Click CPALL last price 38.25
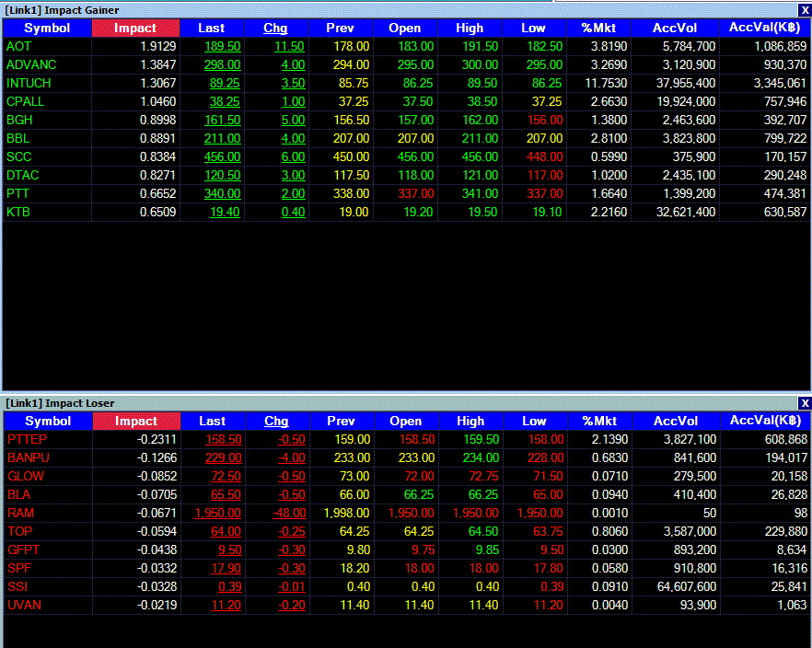Viewport: 812px width, 648px height. (x=225, y=101)
